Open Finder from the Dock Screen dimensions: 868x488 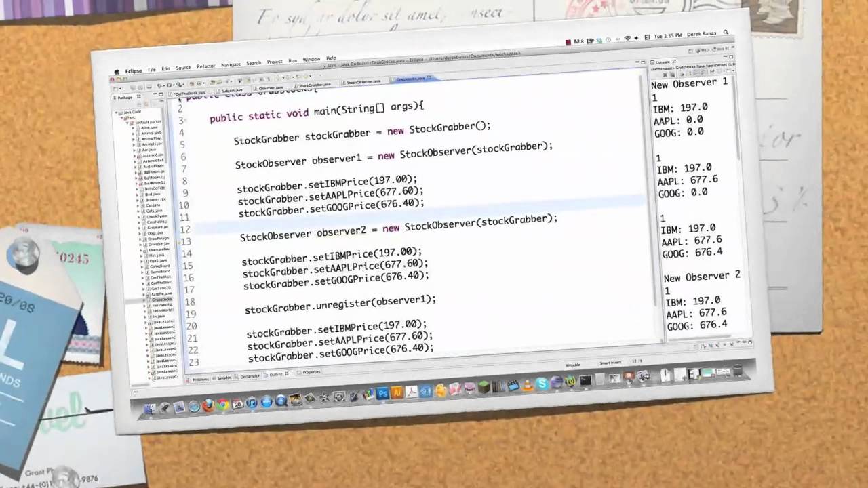pyautogui.click(x=150, y=409)
